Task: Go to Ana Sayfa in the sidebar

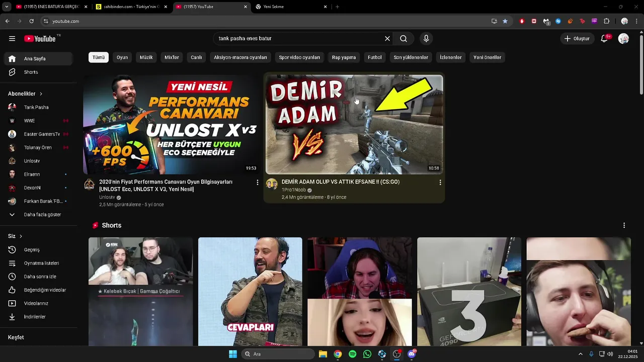Action: 38,59
